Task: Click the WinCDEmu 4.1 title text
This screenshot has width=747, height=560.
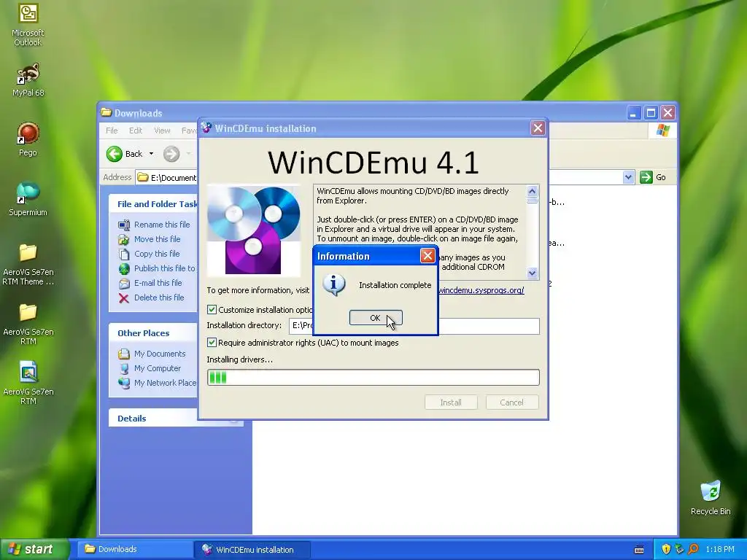Action: click(373, 162)
